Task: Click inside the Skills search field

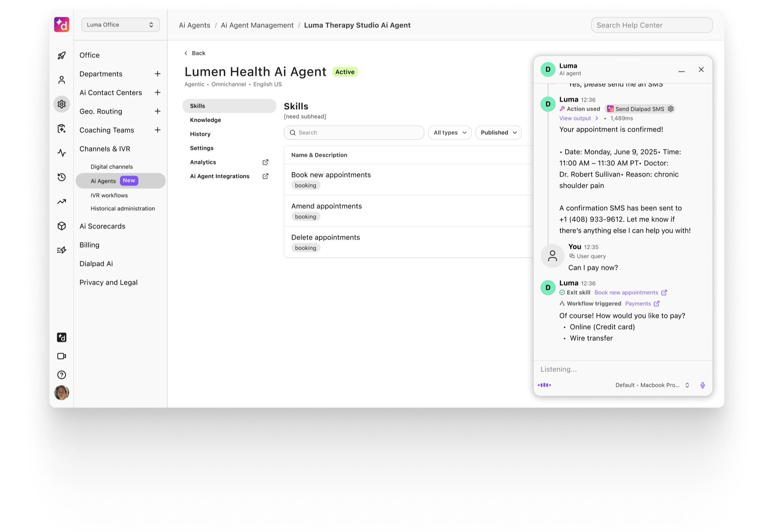Action: click(354, 132)
